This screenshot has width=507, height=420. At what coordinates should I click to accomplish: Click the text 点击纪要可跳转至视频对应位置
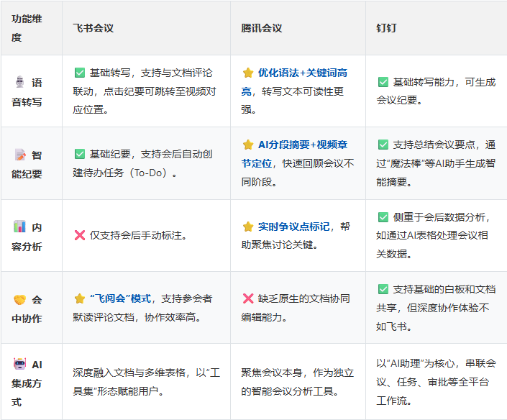pos(145,101)
